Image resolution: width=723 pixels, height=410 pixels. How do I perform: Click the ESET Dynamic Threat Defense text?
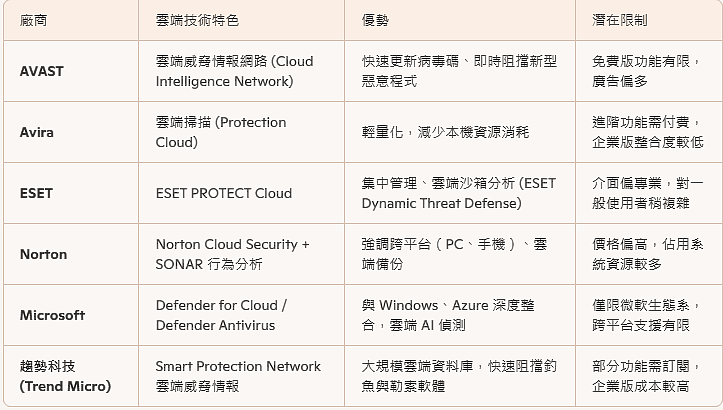(459, 193)
